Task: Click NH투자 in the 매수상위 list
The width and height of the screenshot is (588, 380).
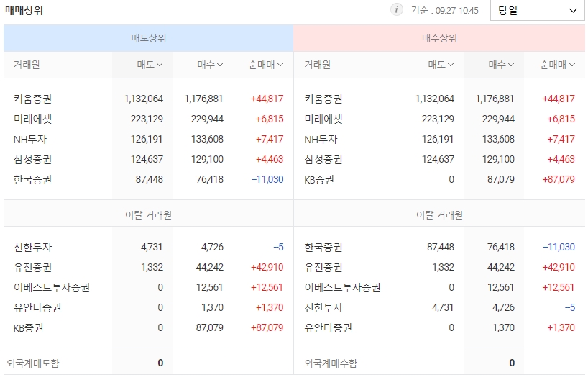Action: (321, 140)
